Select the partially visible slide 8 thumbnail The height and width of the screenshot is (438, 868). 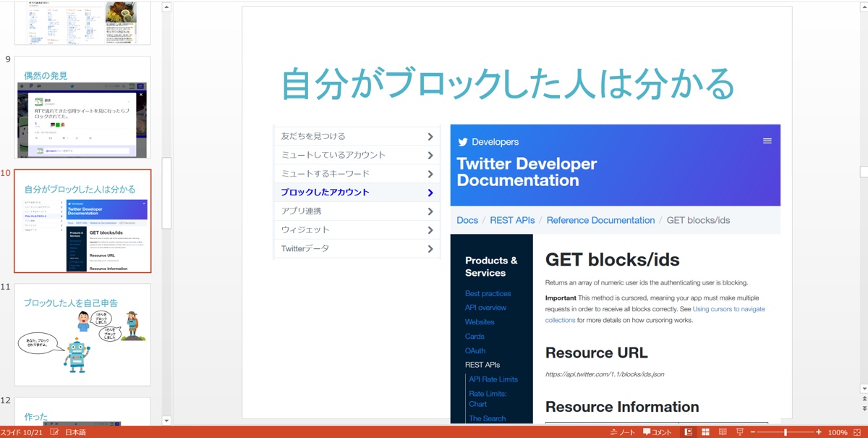tap(82, 23)
